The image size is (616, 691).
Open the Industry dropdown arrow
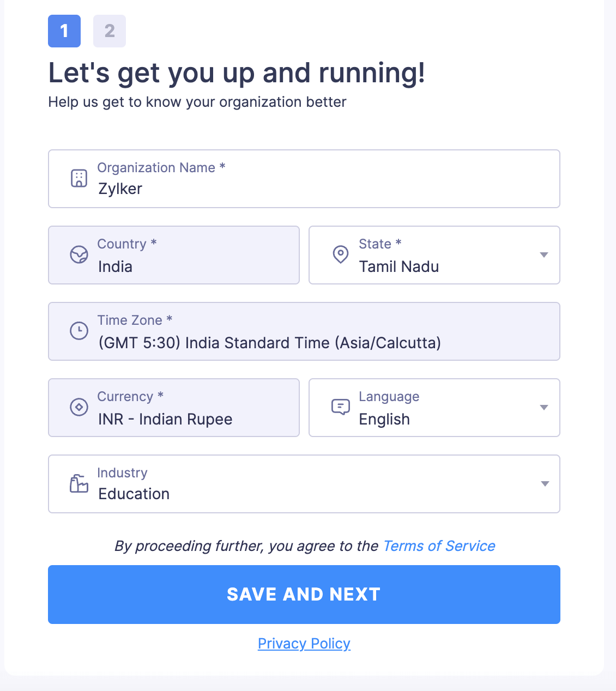(545, 483)
